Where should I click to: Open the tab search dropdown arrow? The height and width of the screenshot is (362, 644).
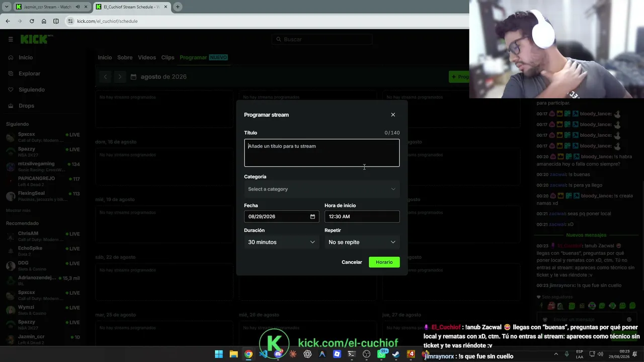tap(7, 7)
